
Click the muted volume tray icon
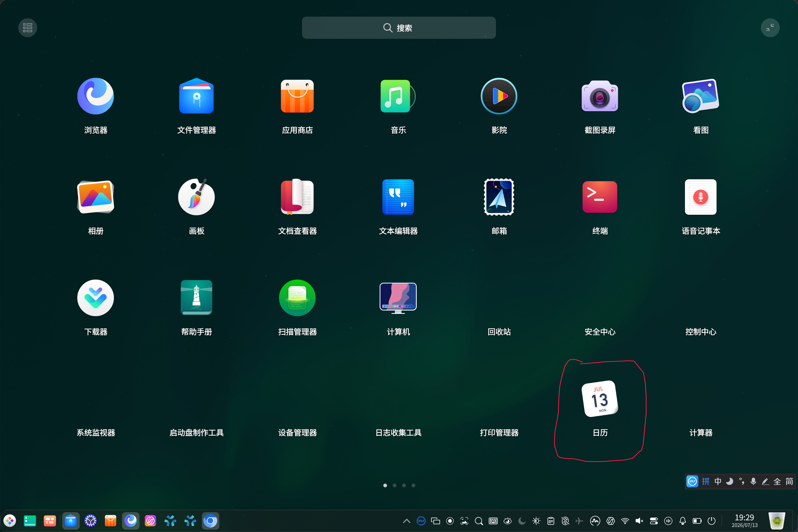pos(639,521)
